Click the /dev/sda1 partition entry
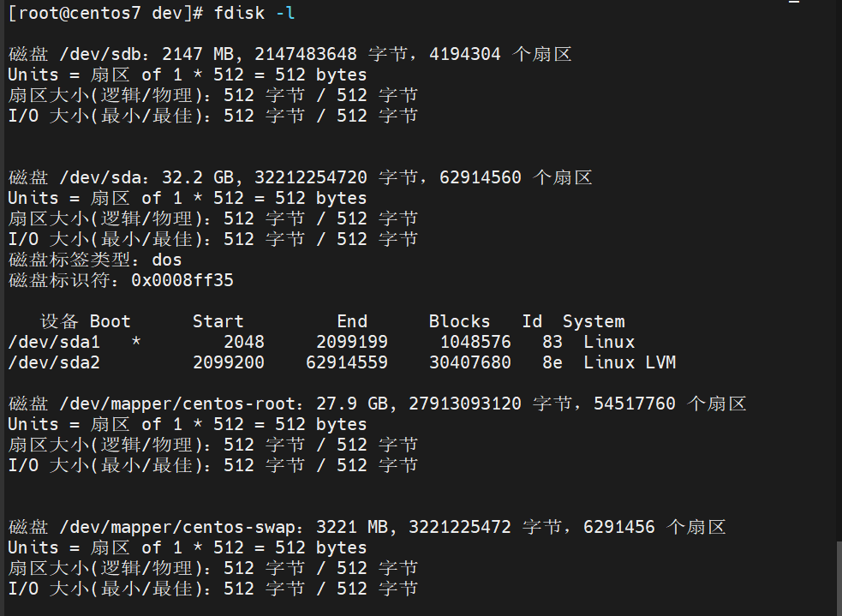The image size is (842, 616). pos(54,342)
